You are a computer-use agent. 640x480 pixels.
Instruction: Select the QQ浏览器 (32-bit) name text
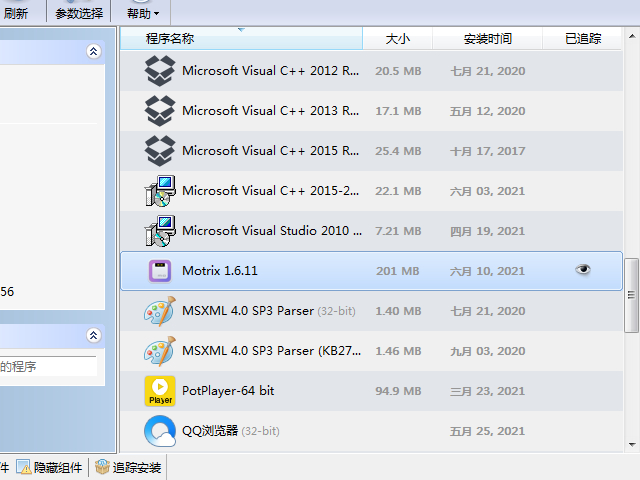[231, 431]
